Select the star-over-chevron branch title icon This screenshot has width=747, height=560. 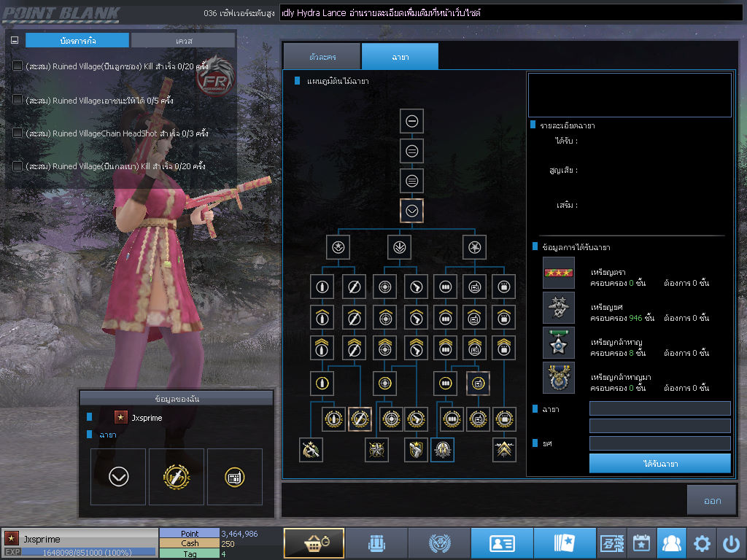point(338,247)
